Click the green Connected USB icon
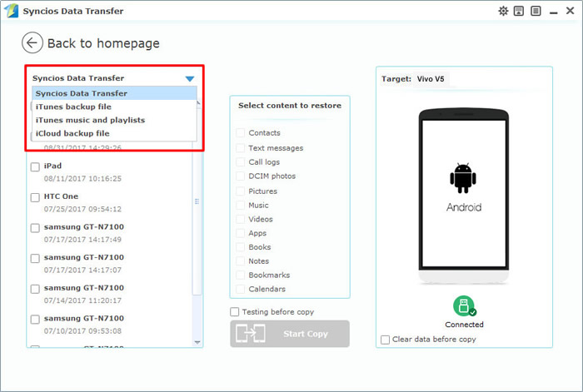This screenshot has height=392, width=583. click(464, 305)
